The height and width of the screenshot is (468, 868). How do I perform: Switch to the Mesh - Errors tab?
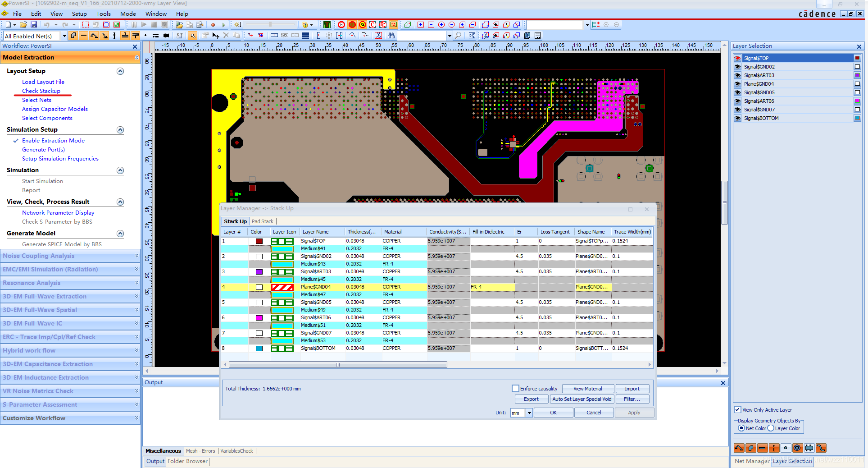coord(200,451)
